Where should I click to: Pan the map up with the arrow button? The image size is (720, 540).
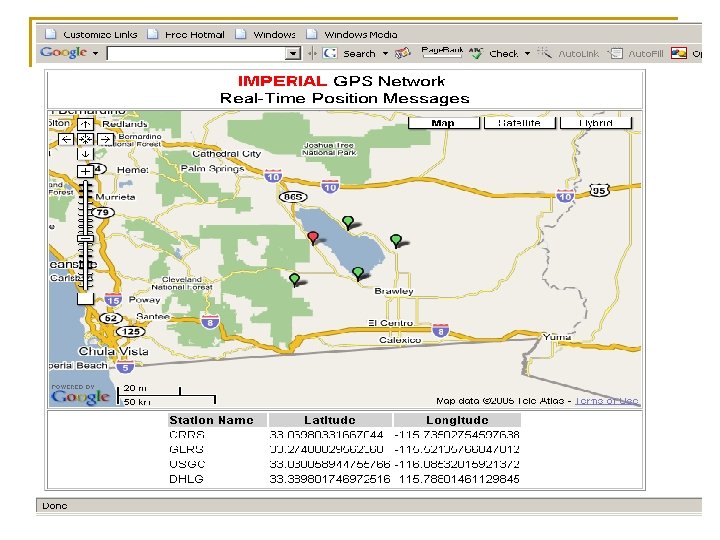point(85,124)
